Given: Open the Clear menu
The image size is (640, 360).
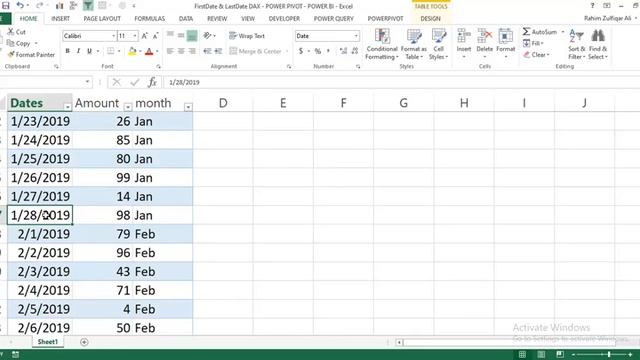Looking at the screenshot, I should (x=536, y=54).
